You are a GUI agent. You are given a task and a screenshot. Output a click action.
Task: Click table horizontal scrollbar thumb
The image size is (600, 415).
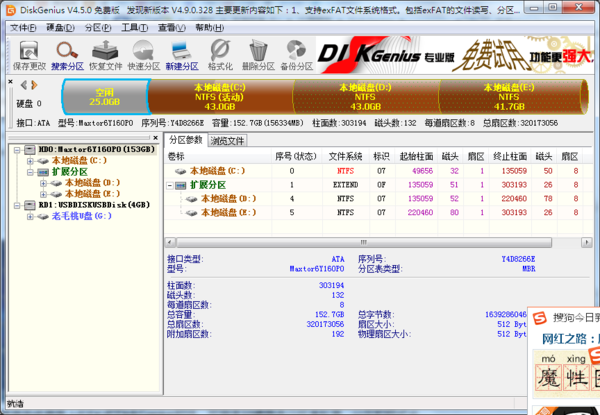point(364,242)
